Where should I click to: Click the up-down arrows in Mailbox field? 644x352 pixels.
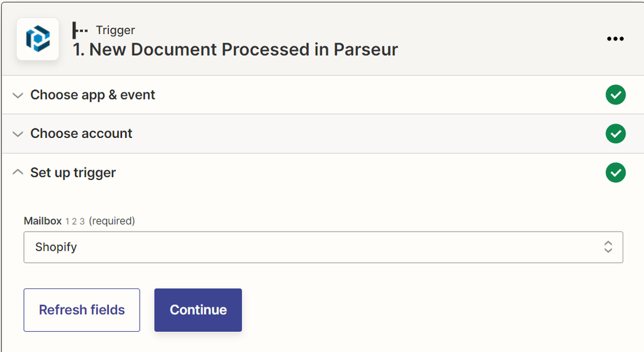tap(608, 247)
